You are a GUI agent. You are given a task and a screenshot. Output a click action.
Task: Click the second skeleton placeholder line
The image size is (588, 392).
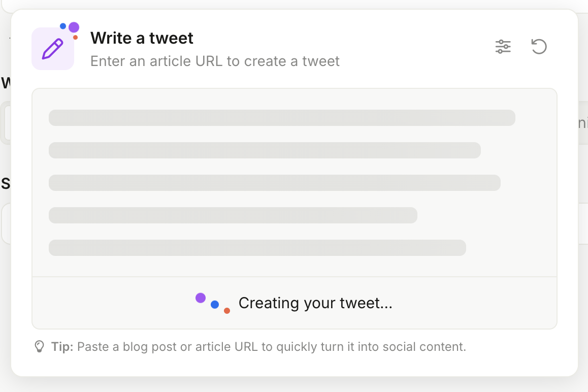click(x=265, y=150)
